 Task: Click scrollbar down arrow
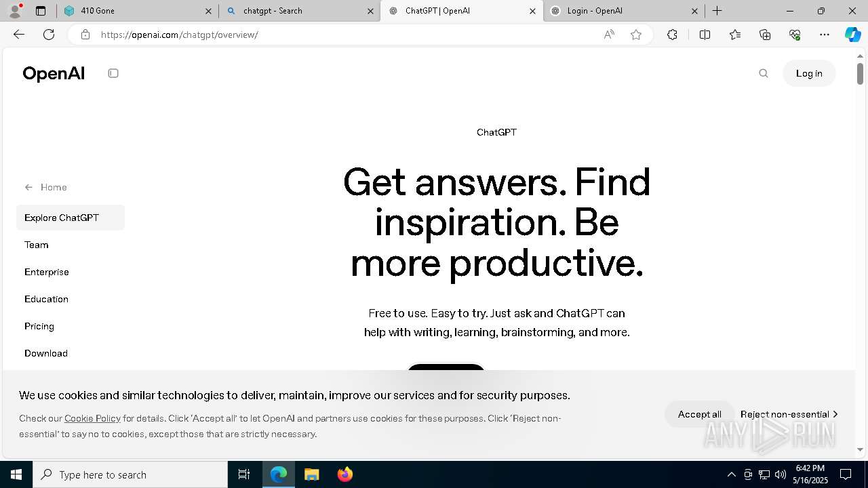point(860,449)
